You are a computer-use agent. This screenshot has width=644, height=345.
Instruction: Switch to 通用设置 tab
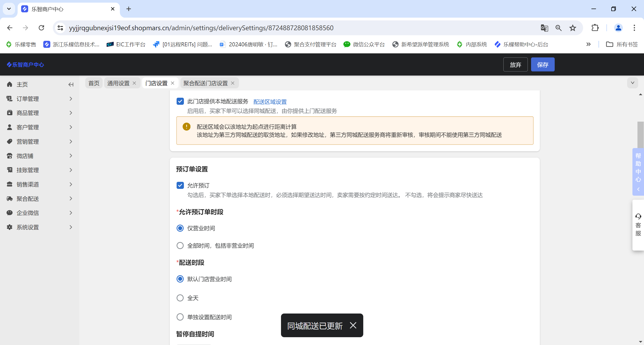pyautogui.click(x=118, y=83)
